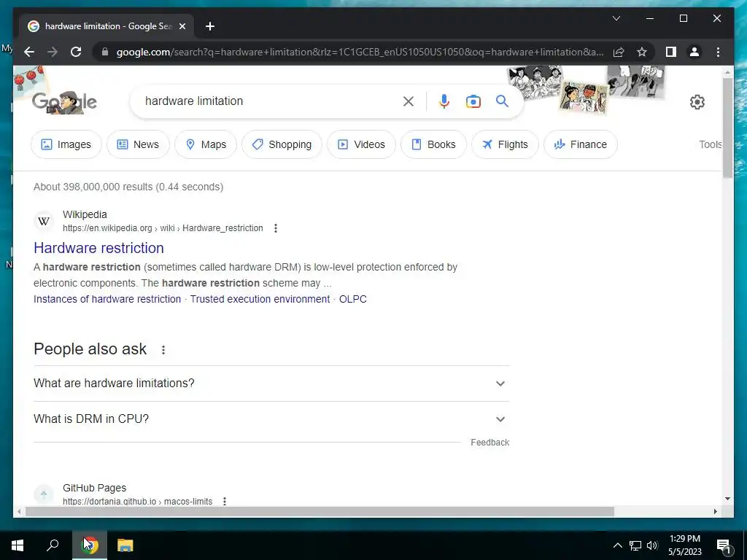This screenshot has width=747, height=560.
Task: Open Hardware restriction Wikipedia result
Action: click(98, 248)
